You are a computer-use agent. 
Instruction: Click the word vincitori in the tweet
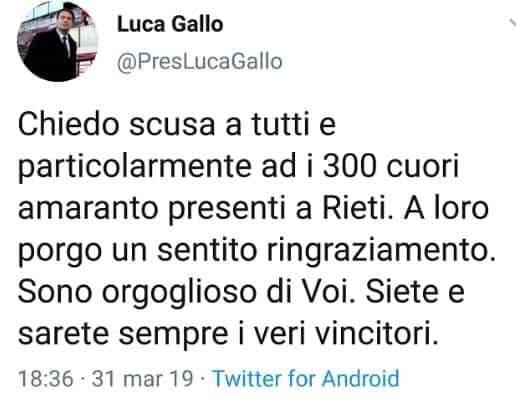point(376,333)
